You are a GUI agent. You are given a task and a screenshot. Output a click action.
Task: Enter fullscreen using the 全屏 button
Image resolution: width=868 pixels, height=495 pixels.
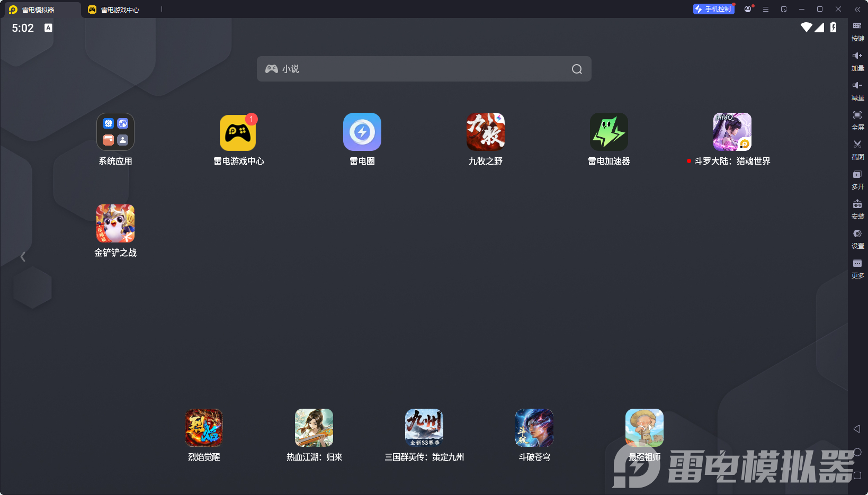857,120
